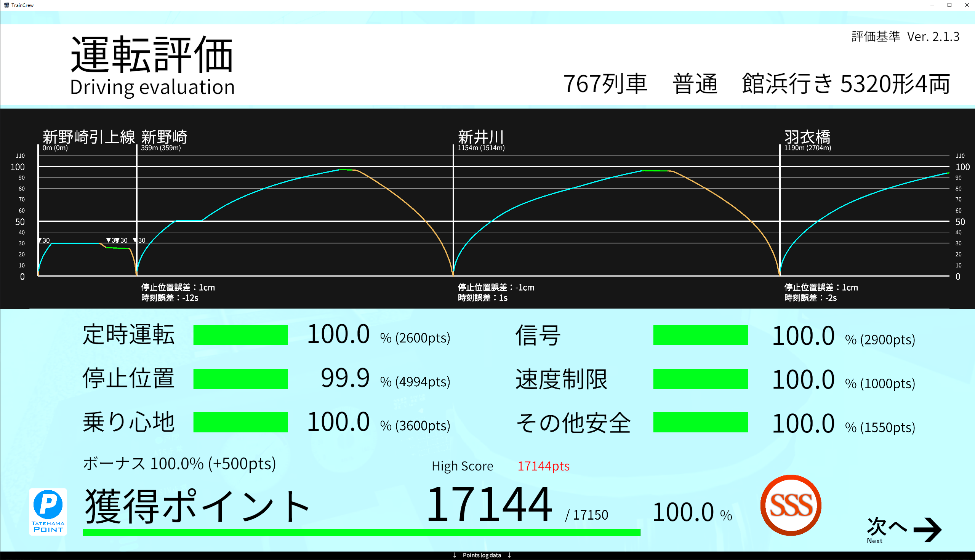Click the 次へ Next button text
This screenshot has height=560, width=975.
click(886, 527)
